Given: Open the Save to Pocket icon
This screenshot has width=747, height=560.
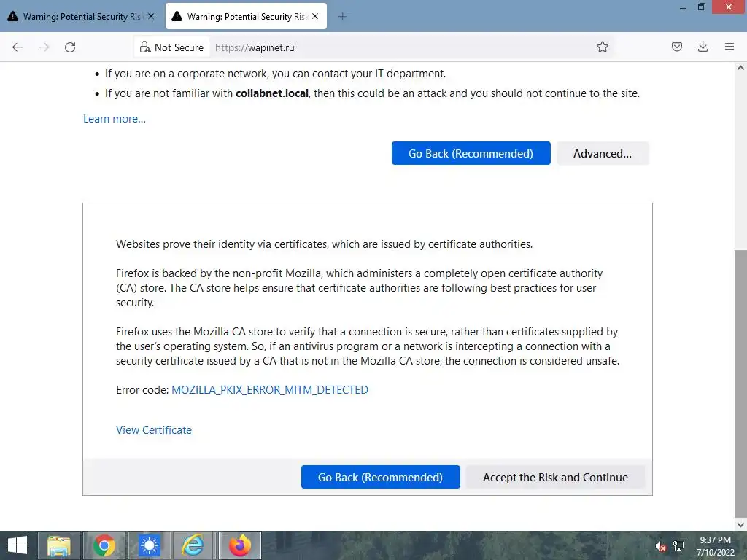Looking at the screenshot, I should coord(676,47).
